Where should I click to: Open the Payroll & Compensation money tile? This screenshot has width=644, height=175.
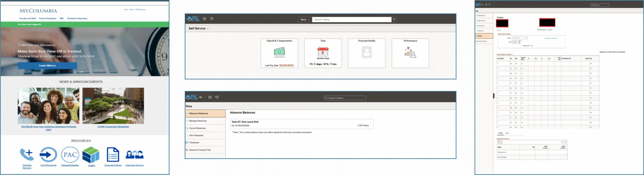coord(279,53)
